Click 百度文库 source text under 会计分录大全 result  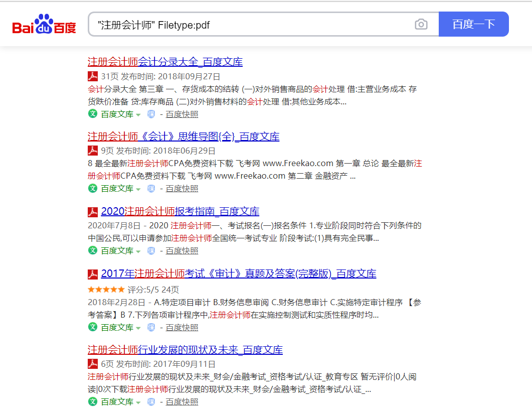coord(117,114)
